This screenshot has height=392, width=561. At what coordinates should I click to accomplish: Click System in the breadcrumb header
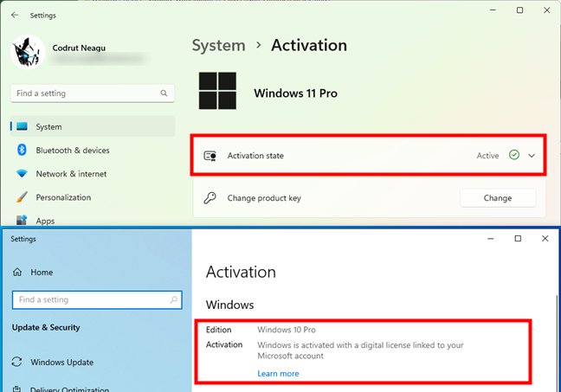click(x=219, y=45)
